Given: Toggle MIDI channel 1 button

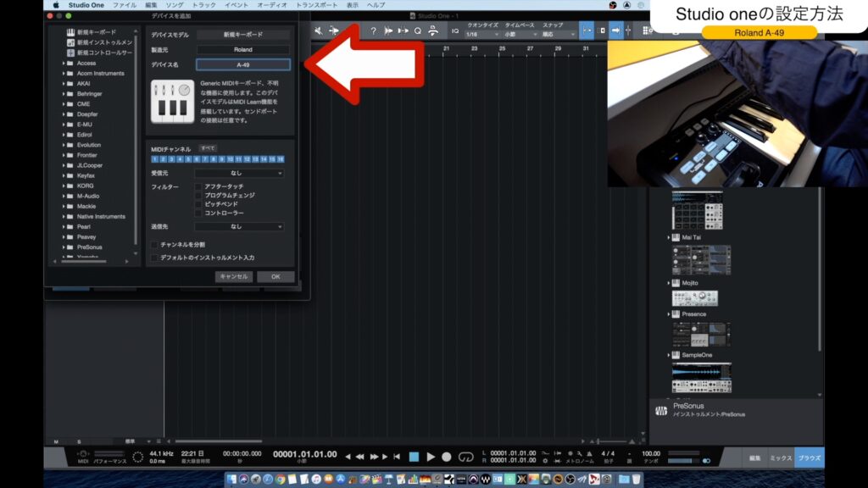Looking at the screenshot, I should 155,159.
